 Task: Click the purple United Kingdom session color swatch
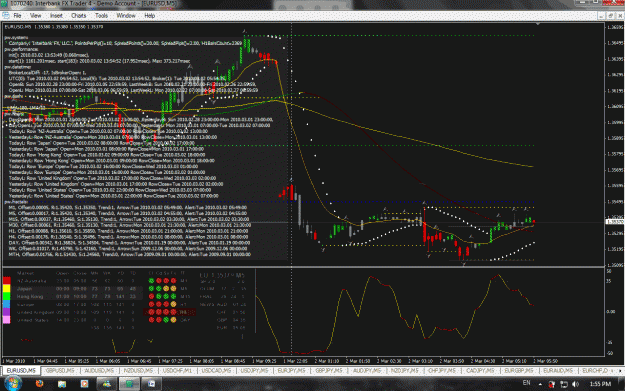7,312
